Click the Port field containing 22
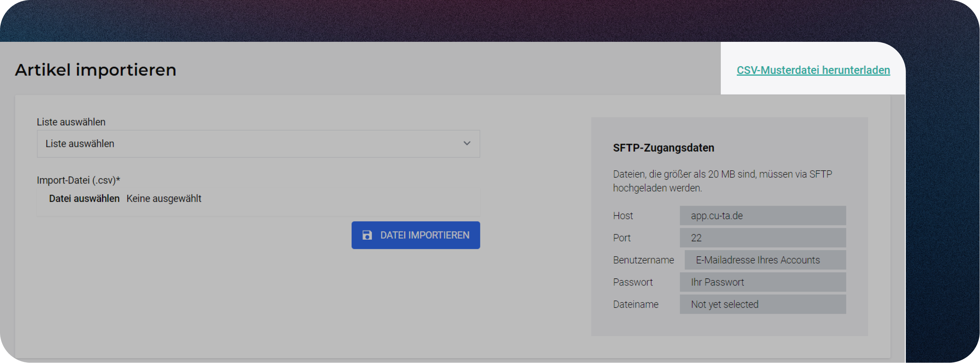Screen dimensions: 980x363 762,238
